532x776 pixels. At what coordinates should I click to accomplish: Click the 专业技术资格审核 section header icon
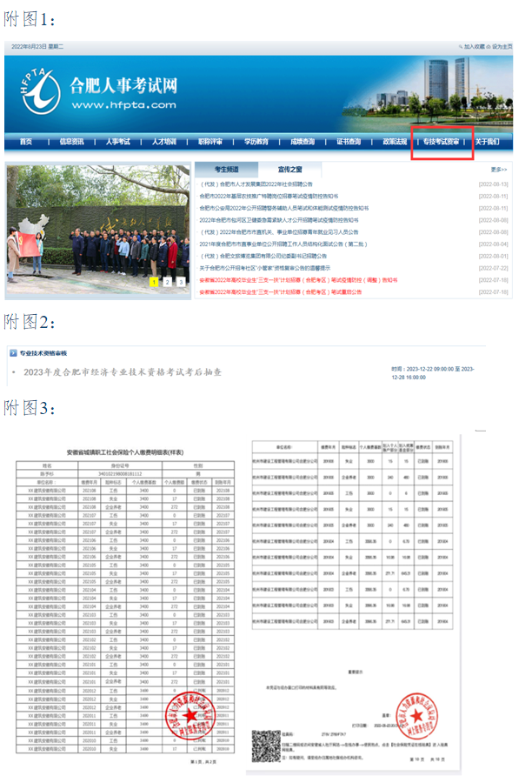tap(11, 354)
